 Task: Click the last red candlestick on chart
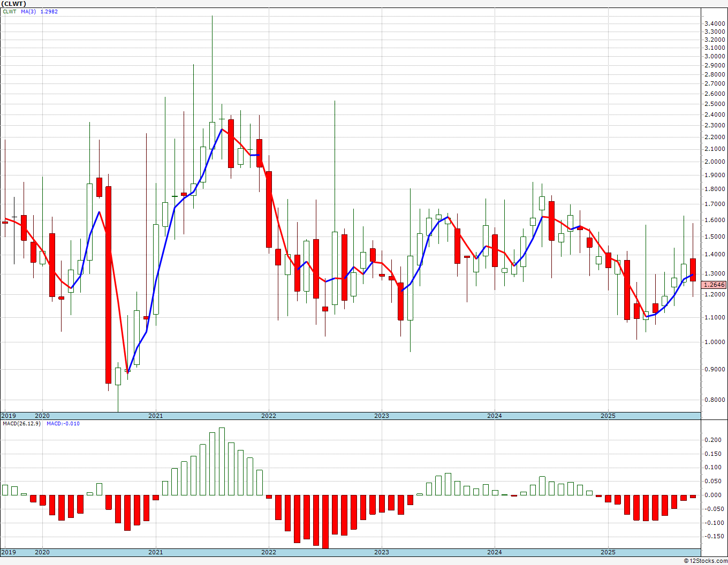coord(693,270)
